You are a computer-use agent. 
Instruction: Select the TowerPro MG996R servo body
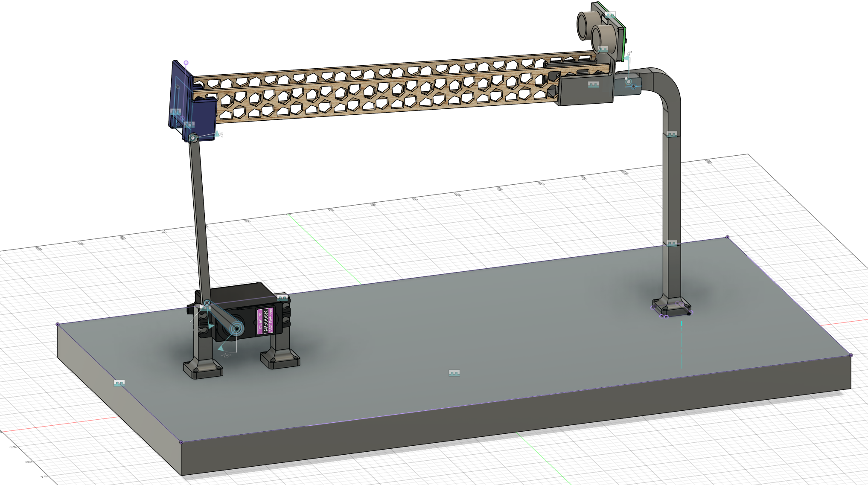265,320
